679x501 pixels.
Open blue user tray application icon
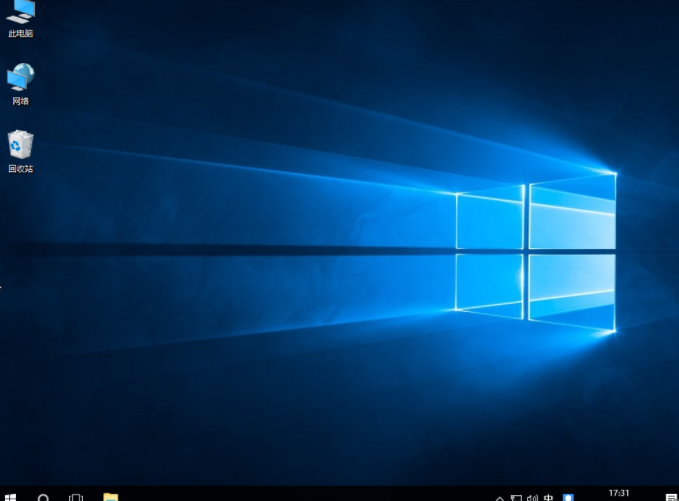click(x=568, y=498)
